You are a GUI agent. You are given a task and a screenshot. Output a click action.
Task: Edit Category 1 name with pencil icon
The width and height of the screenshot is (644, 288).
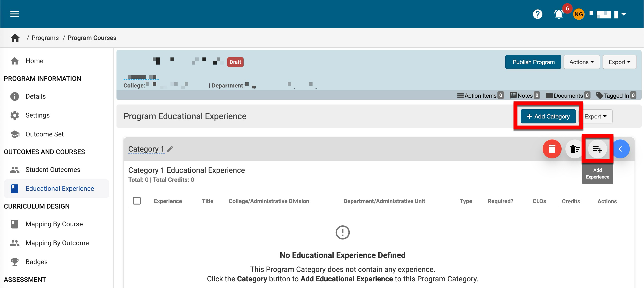[170, 149]
